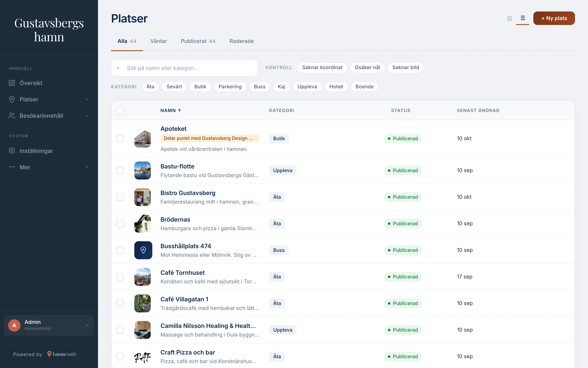Check the Café Villagatan 1 row checkbox
The width and height of the screenshot is (588, 368).
[x=120, y=303]
